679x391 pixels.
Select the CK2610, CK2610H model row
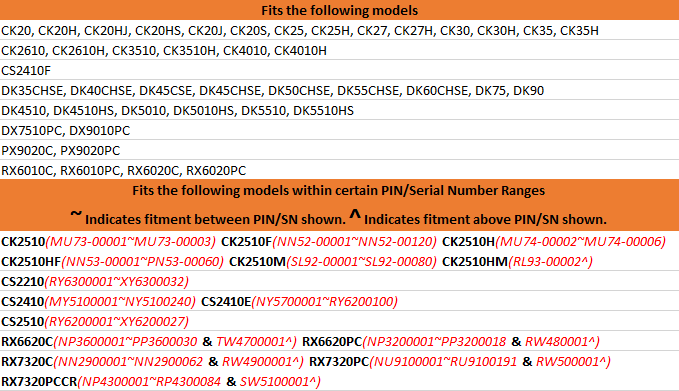pos(340,50)
